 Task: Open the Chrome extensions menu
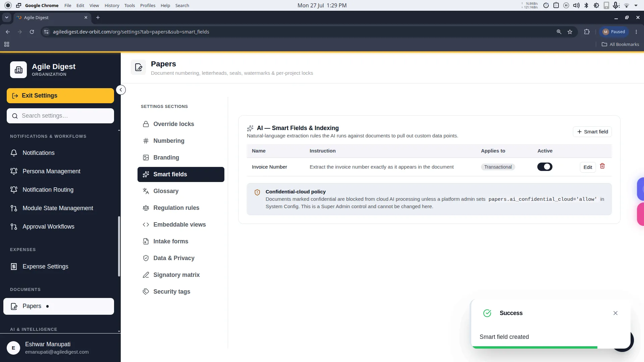pos(587,32)
